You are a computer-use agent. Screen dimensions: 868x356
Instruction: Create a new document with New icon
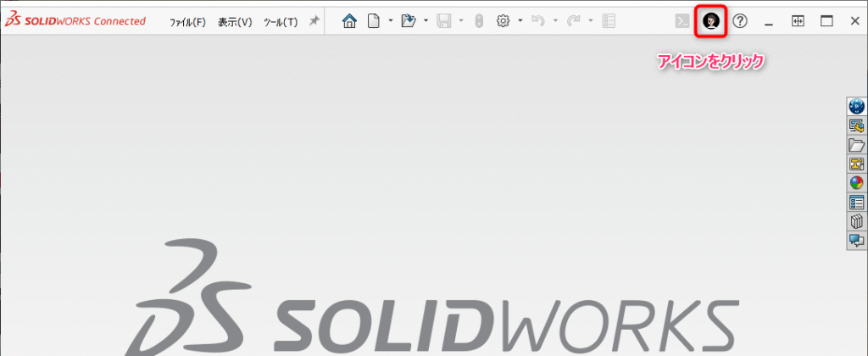[373, 22]
